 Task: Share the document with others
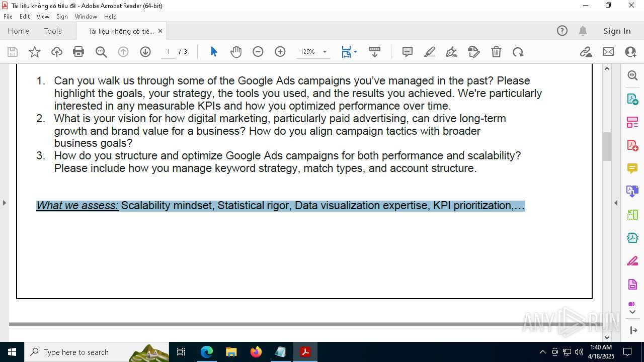point(630,52)
